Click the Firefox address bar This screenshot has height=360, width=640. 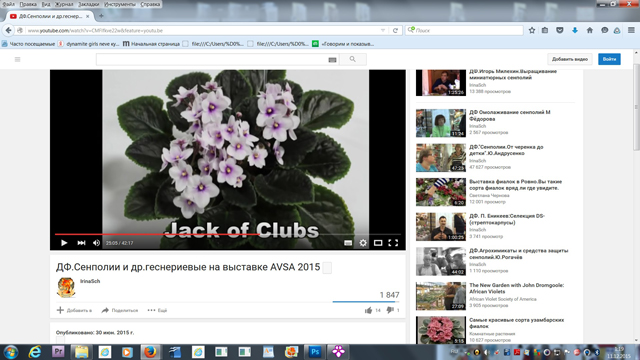tap(202, 30)
